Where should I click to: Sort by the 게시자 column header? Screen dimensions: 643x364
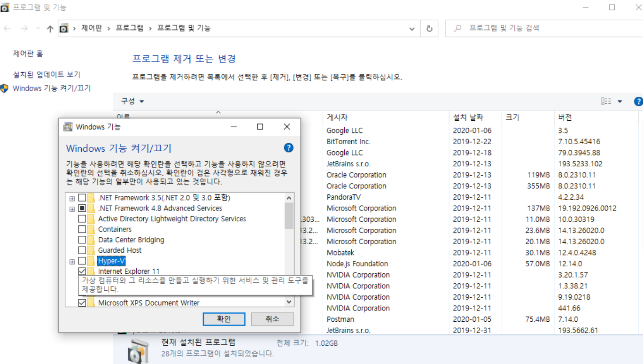click(x=386, y=117)
